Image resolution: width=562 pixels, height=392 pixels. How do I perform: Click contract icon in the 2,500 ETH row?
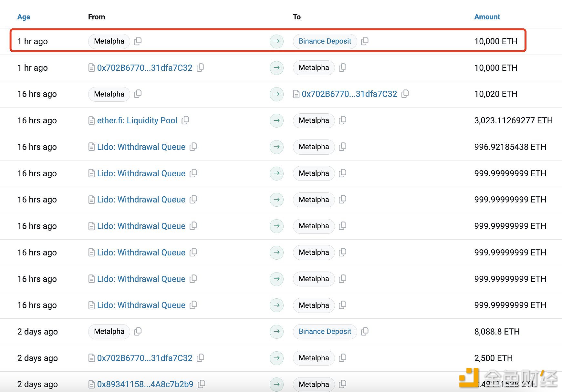(91, 358)
